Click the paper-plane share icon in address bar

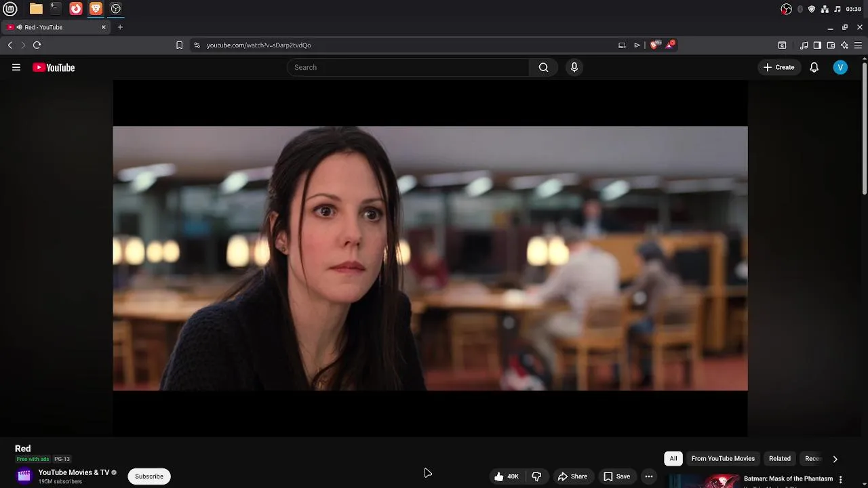coord(637,45)
